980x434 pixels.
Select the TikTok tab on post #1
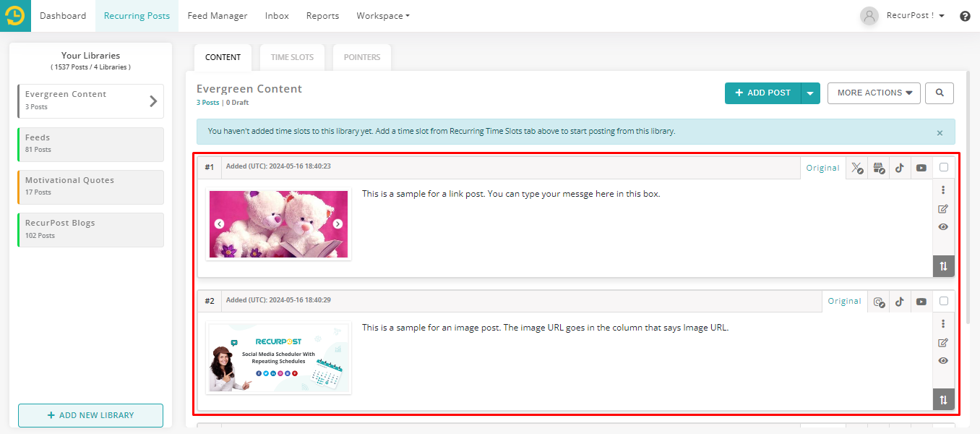click(900, 168)
